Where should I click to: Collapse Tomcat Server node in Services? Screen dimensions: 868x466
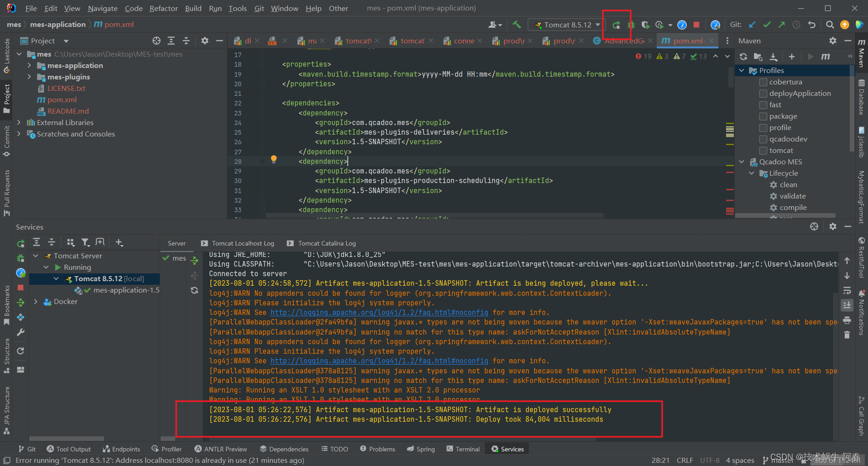click(36, 256)
